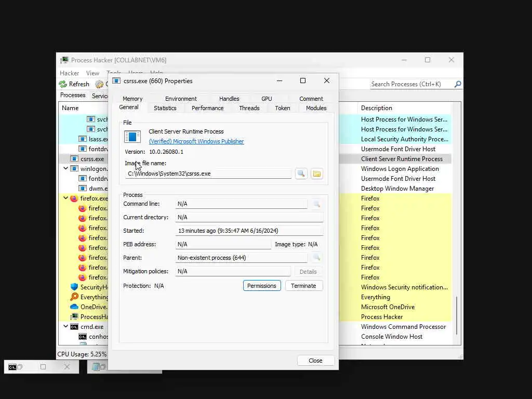532x399 pixels.
Task: Click the Terminate button
Action: (303, 286)
